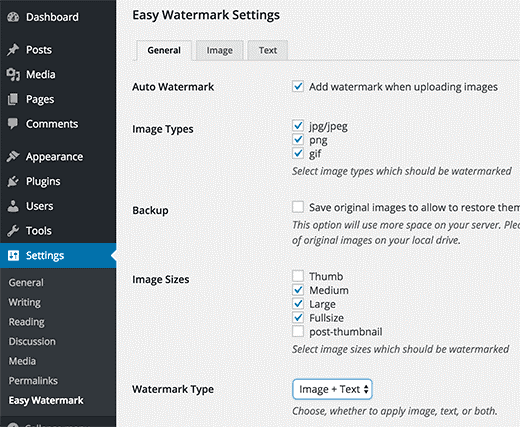This screenshot has height=427, width=520.
Task: Click the Image Sizes label
Action: pyautogui.click(x=161, y=279)
